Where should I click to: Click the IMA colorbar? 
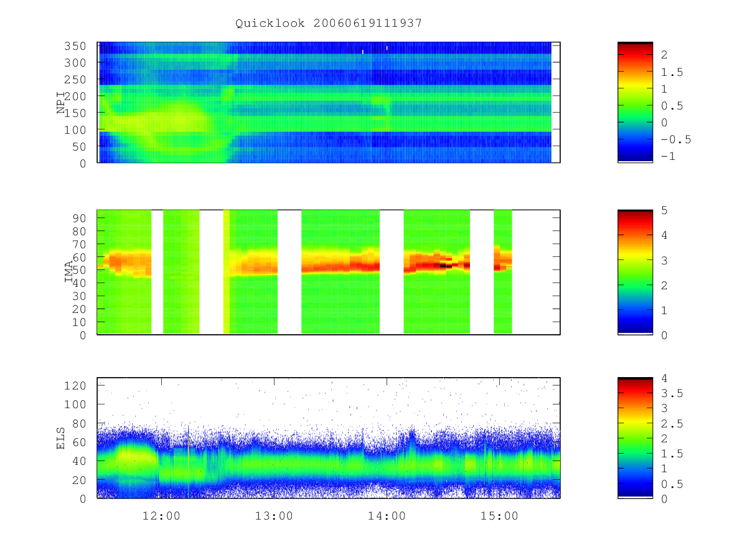tap(635, 272)
